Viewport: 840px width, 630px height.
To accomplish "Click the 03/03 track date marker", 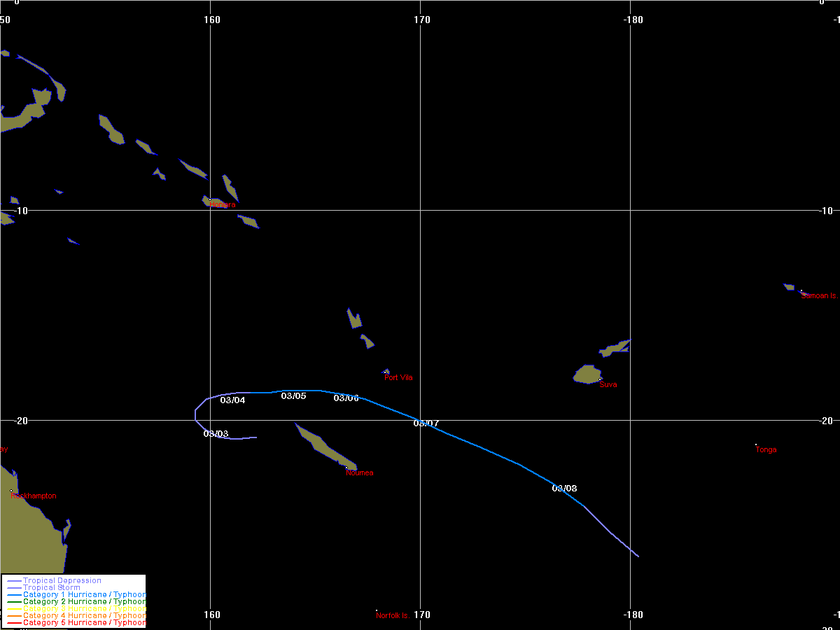I will pyautogui.click(x=216, y=434).
